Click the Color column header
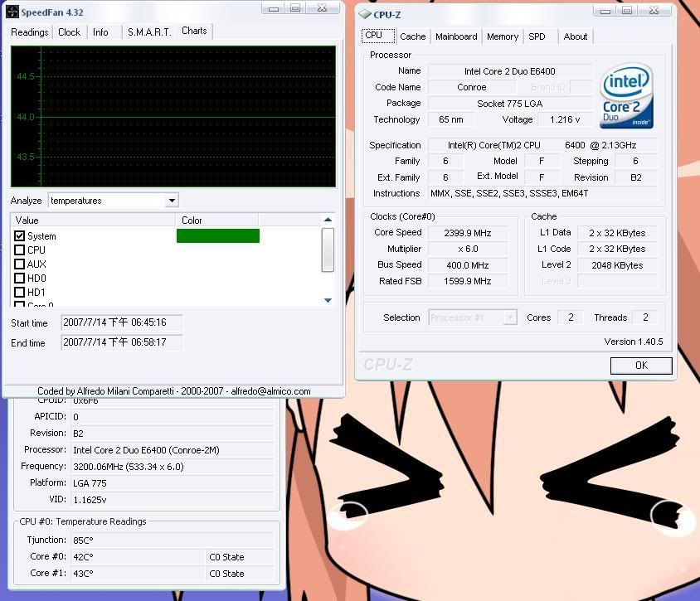Screen dimensions: 700x601 [x=217, y=220]
